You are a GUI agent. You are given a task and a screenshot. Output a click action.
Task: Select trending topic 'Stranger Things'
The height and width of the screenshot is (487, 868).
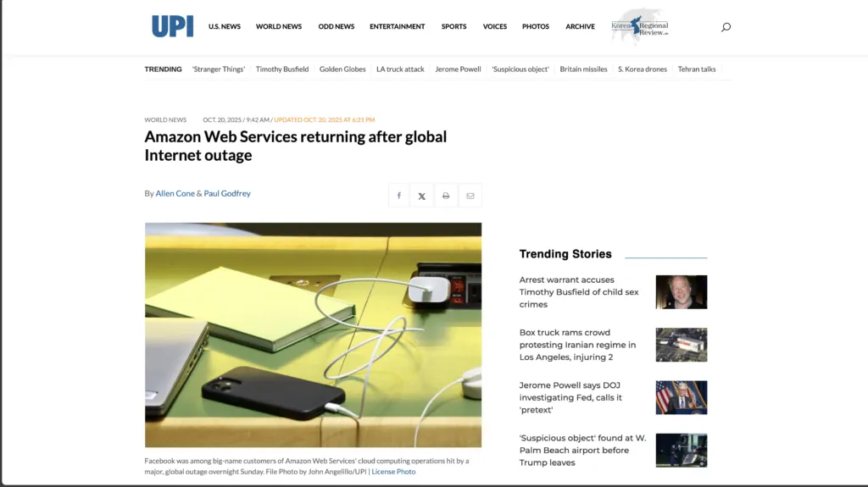(218, 69)
